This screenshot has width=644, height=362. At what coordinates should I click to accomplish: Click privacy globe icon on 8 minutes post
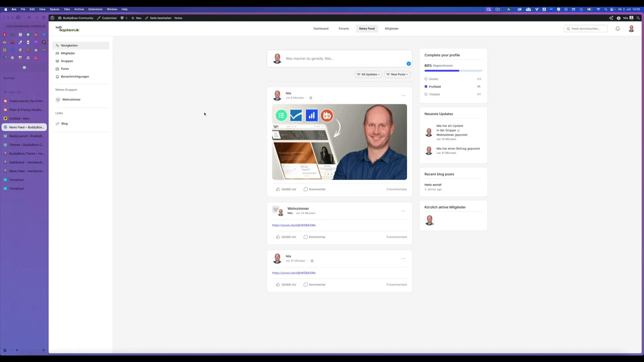point(311,98)
